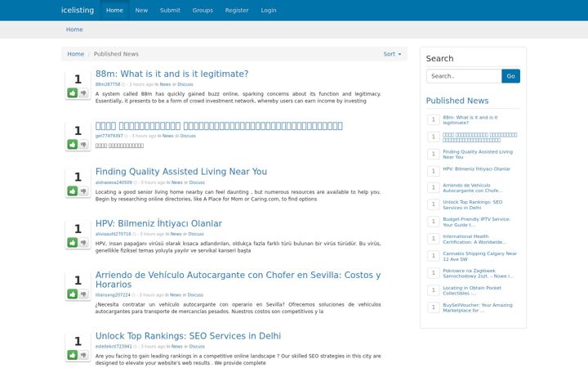Open sidebar link 'BuySellVoucher: Your Amazing Marketplace'
The height and width of the screenshot is (368, 588).
click(478, 308)
